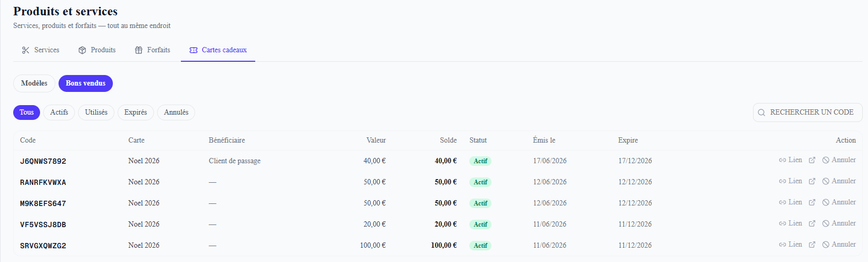Filter vouchers by Expirés
868x262 pixels.
tap(136, 113)
